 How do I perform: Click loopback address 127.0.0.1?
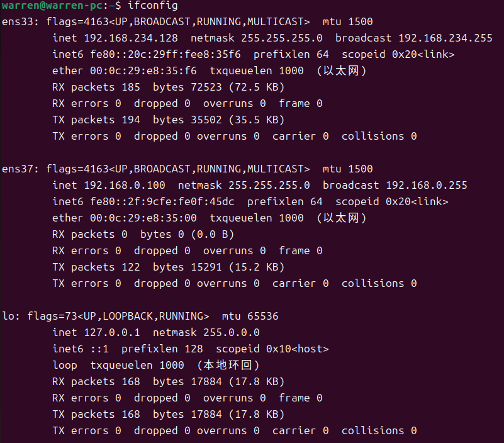112,332
